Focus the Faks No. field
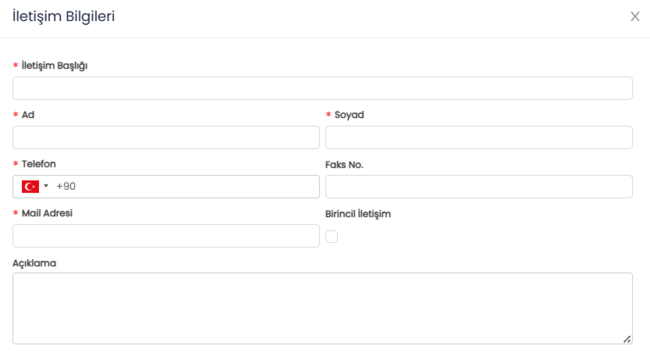This screenshot has height=360, width=650. [479, 187]
